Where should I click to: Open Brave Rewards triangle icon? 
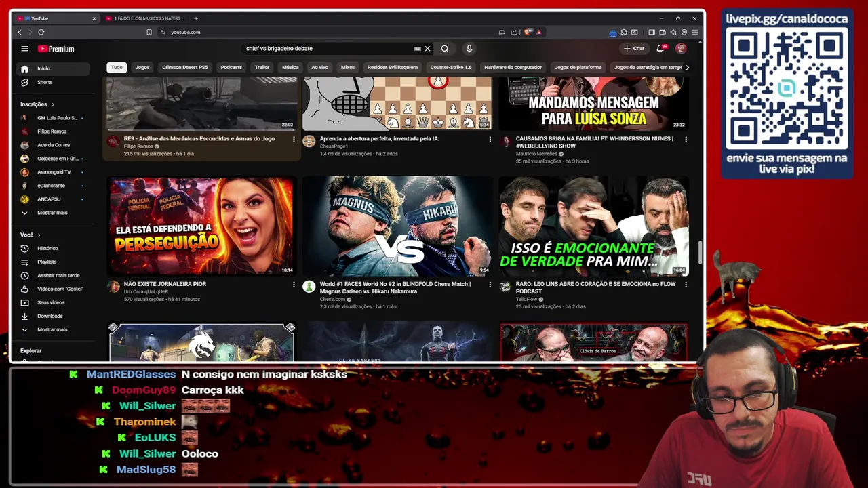[x=538, y=32]
